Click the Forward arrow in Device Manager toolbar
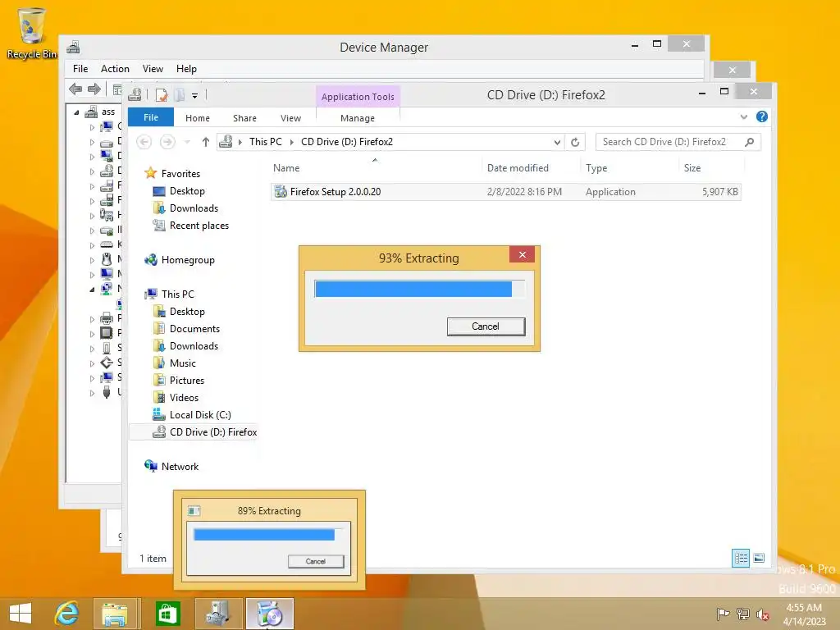 94,89
